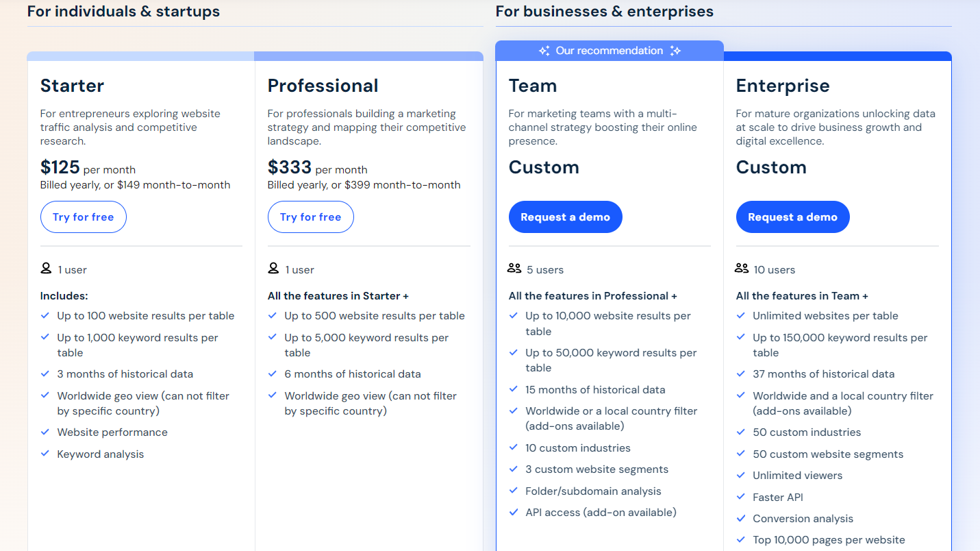Try the Professional plan for free
The image size is (980, 551).
pos(311,217)
